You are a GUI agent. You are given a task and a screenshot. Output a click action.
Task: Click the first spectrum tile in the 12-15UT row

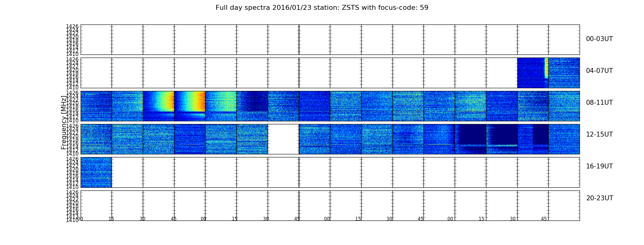click(96, 139)
